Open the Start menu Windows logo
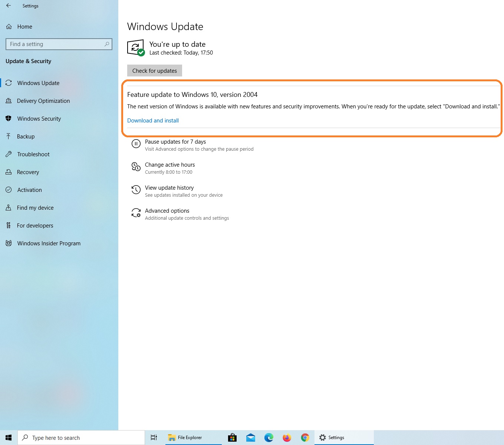This screenshot has width=504, height=445. coord(9,438)
